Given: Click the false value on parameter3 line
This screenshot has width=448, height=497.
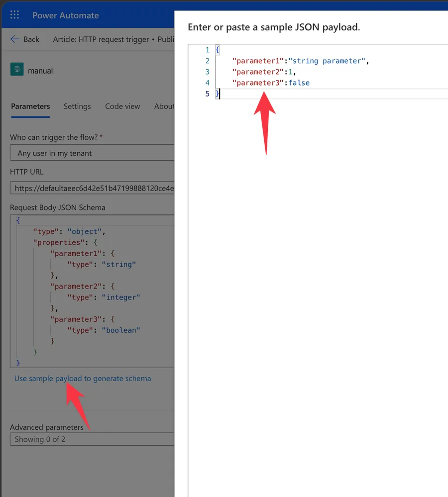Looking at the screenshot, I should (299, 83).
